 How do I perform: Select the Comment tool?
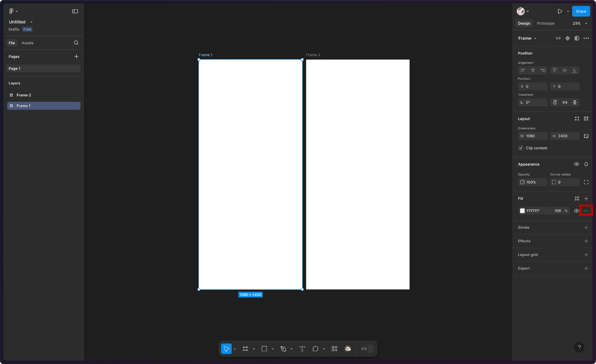point(315,349)
